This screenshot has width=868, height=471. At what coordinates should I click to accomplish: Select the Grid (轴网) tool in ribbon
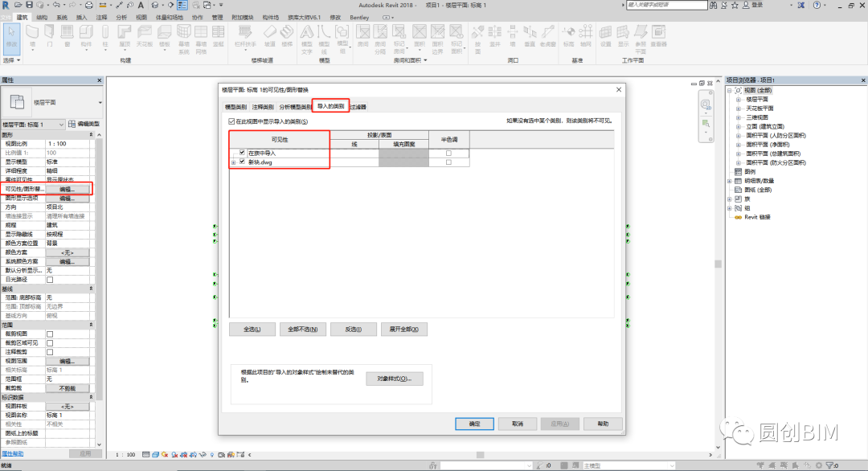coord(586,37)
